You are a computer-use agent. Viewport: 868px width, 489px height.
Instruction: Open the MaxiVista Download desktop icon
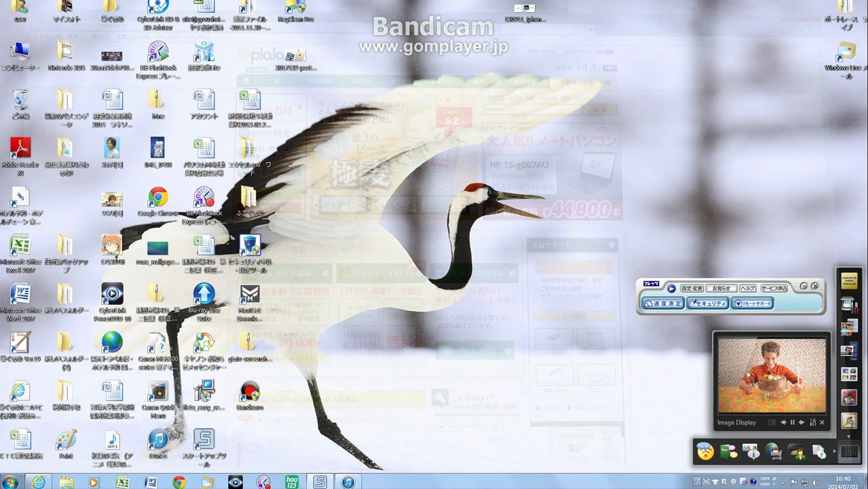pyautogui.click(x=250, y=302)
